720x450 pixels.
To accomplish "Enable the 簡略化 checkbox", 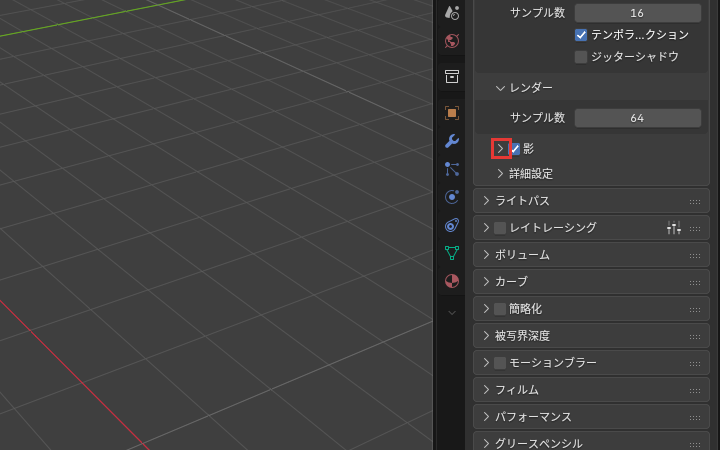I will (500, 309).
